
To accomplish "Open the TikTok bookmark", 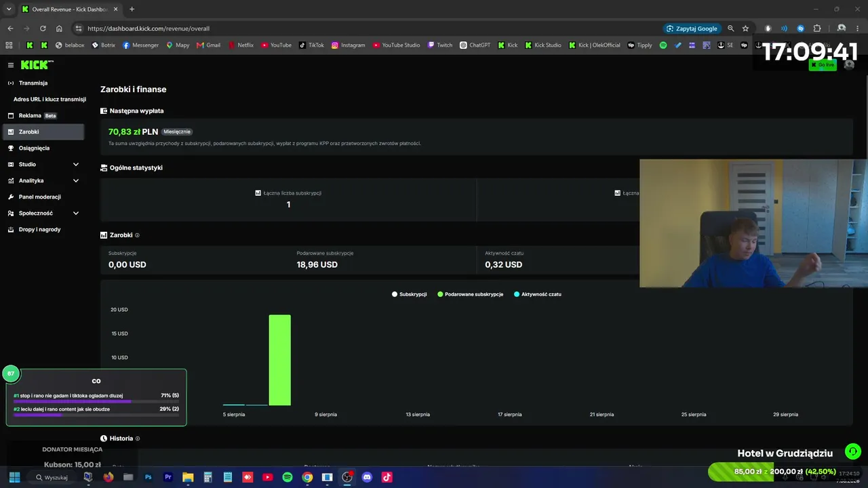I will click(312, 45).
